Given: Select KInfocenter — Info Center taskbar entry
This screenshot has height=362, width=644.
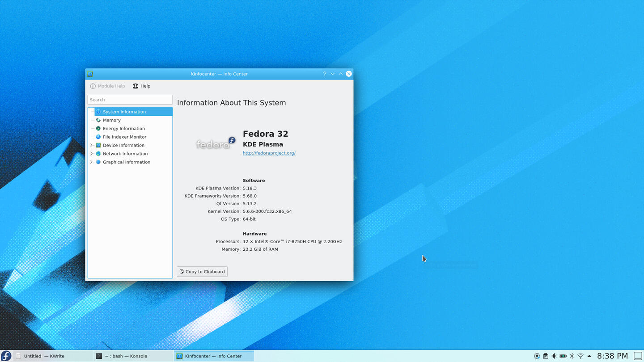Looking at the screenshot, I should pos(214,356).
